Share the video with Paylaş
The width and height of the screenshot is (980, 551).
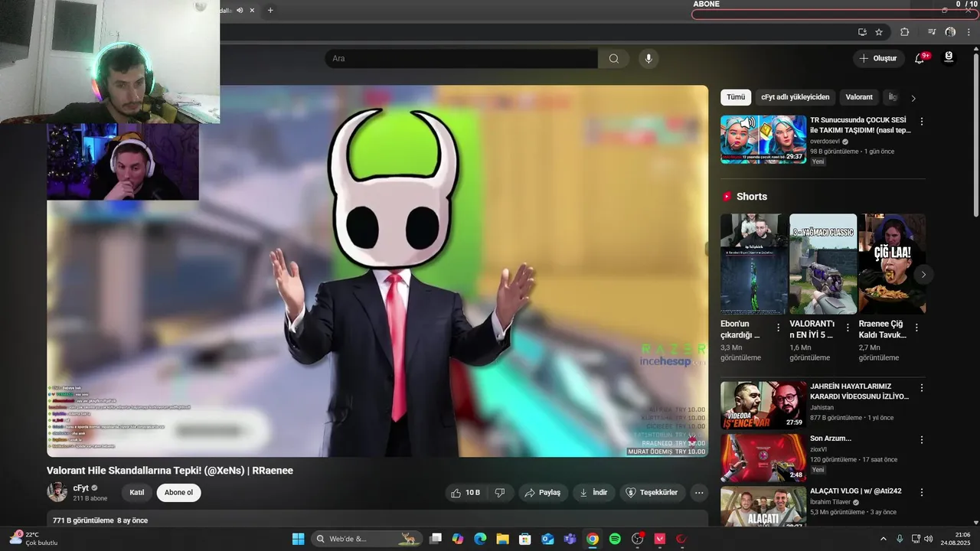coord(542,493)
